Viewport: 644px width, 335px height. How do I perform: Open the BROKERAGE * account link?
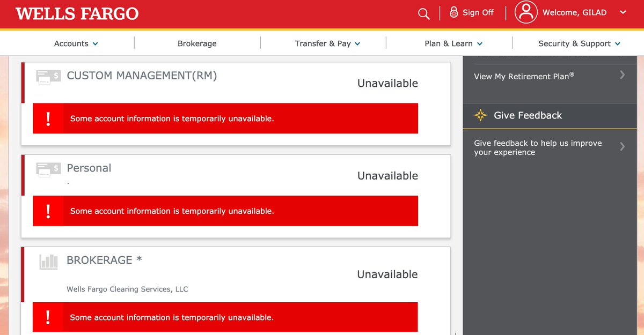point(105,260)
